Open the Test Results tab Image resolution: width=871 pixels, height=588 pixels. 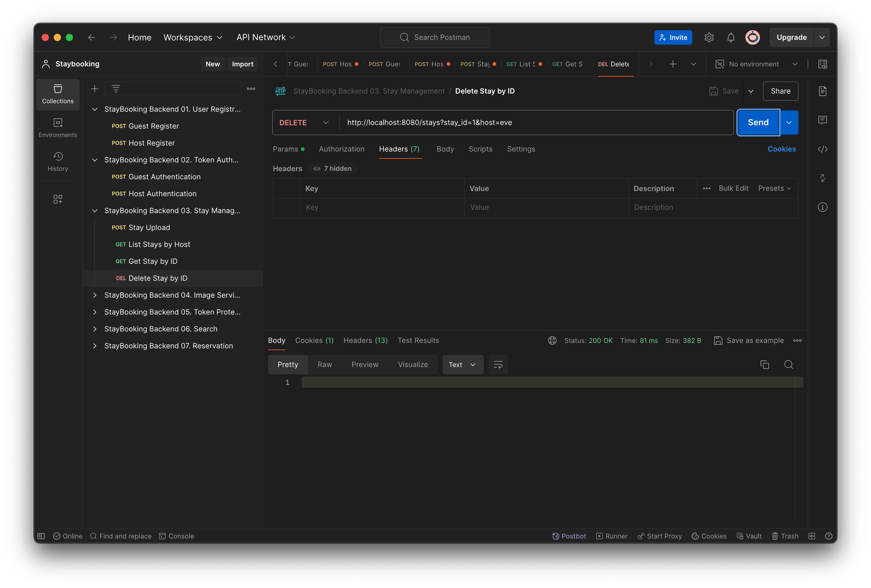418,340
